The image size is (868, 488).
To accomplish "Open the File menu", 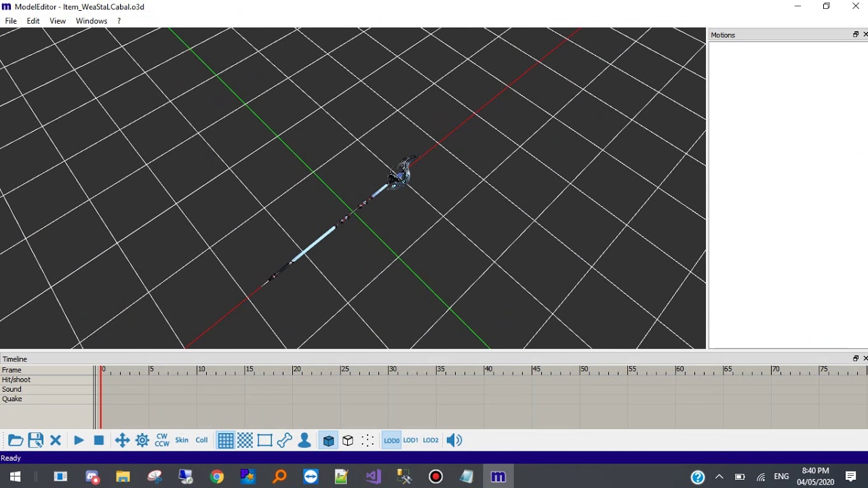I will click(11, 21).
